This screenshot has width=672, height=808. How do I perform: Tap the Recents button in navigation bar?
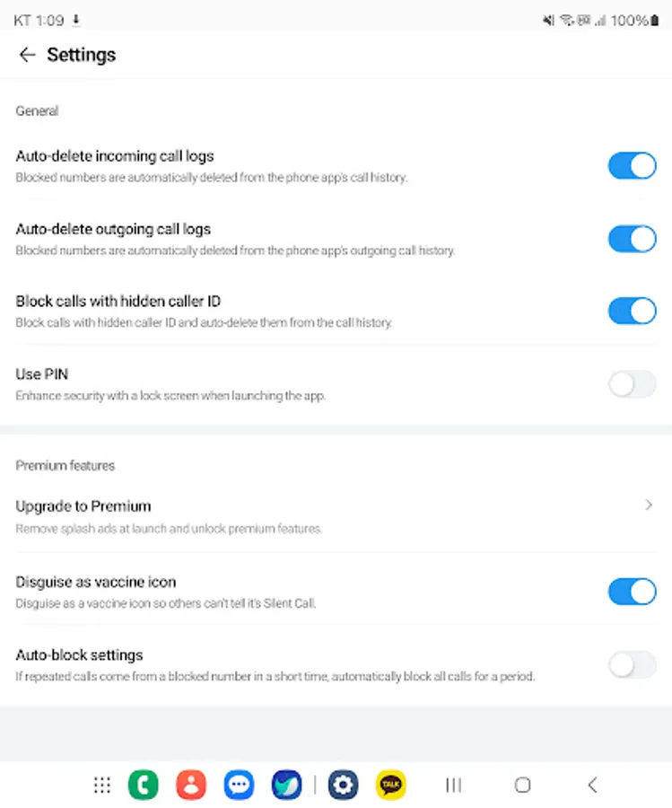(453, 785)
